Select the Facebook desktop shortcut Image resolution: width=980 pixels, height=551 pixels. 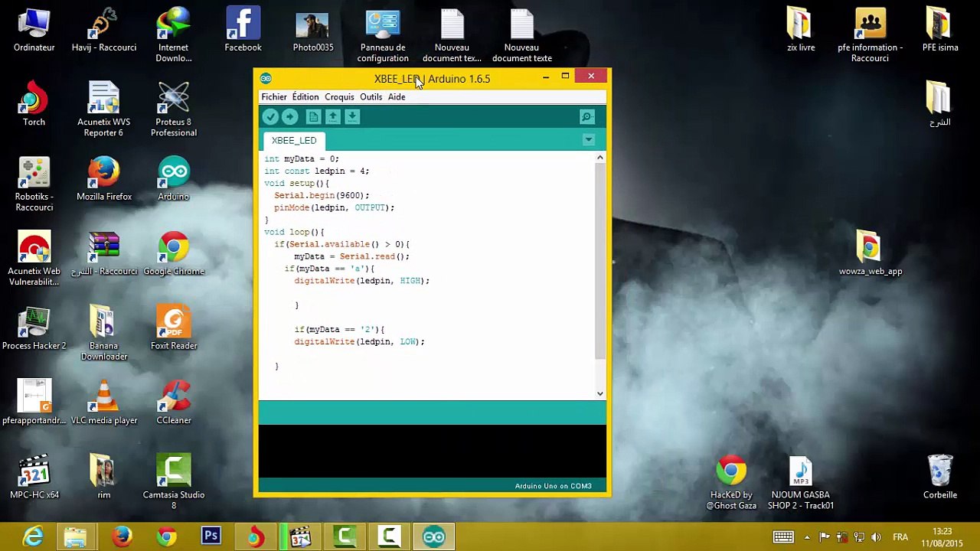point(243,31)
